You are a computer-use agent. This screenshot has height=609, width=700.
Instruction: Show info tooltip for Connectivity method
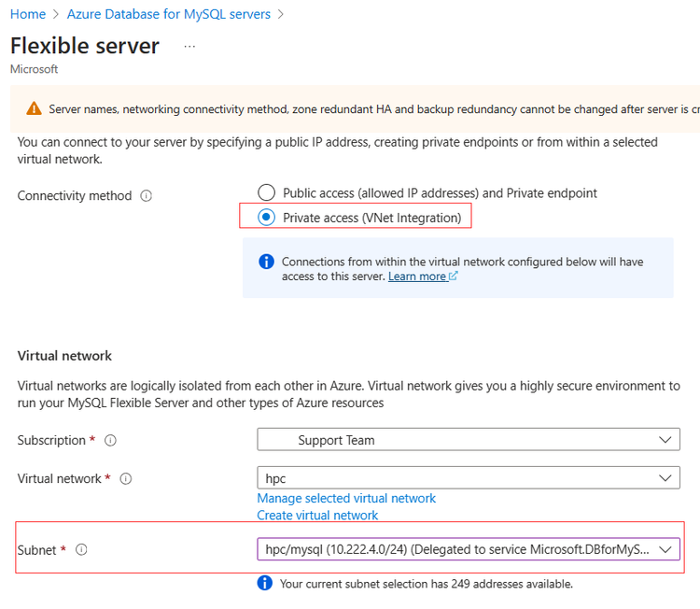pyautogui.click(x=146, y=196)
